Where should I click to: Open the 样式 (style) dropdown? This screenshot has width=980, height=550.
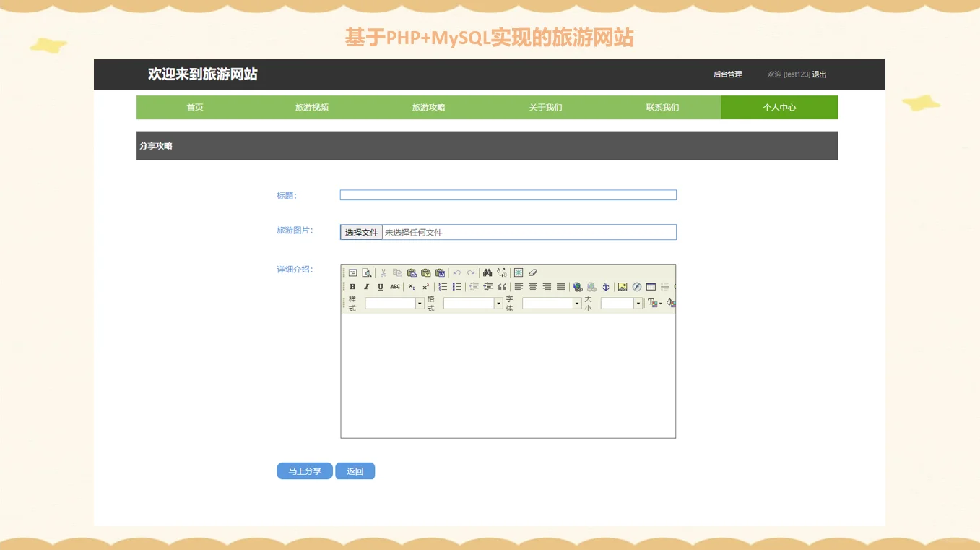pyautogui.click(x=393, y=303)
